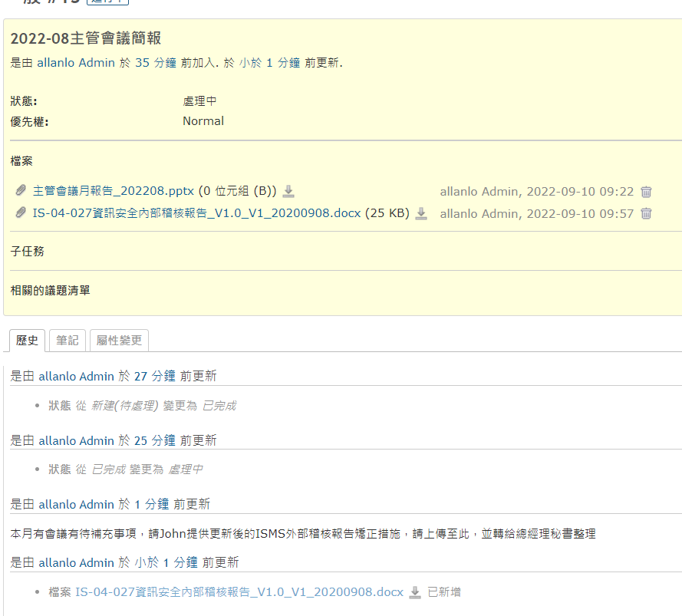Open the IS-04-027 docx link in files section
The height and width of the screenshot is (616, 682).
tap(196, 213)
